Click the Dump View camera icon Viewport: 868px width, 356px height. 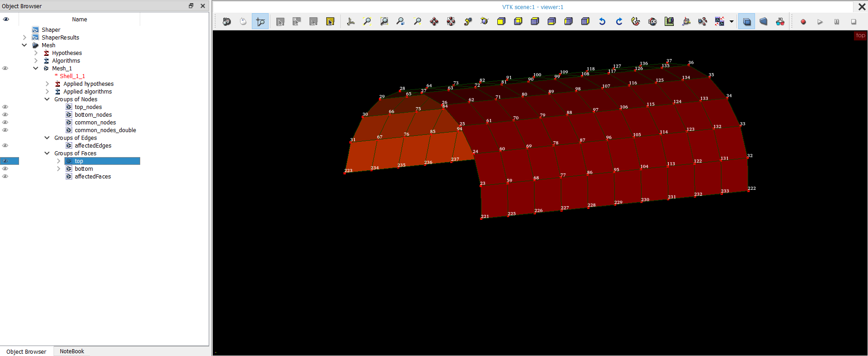(226, 21)
